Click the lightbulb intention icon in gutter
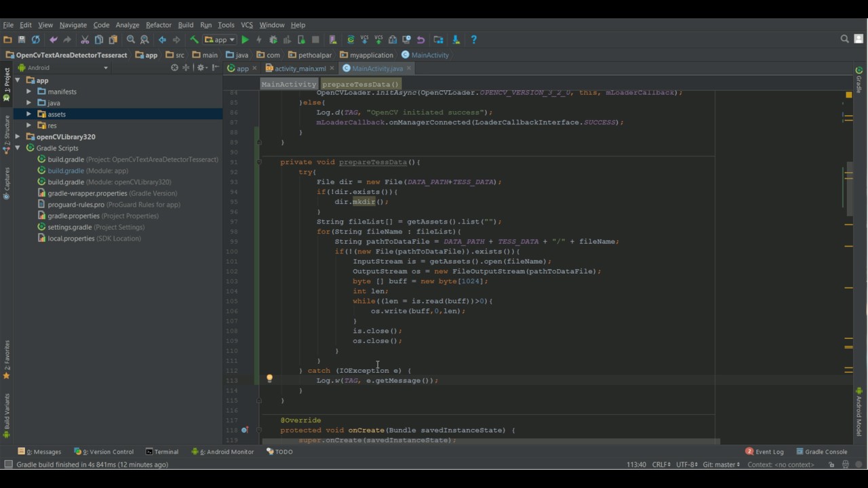This screenshot has height=488, width=868. (x=269, y=379)
